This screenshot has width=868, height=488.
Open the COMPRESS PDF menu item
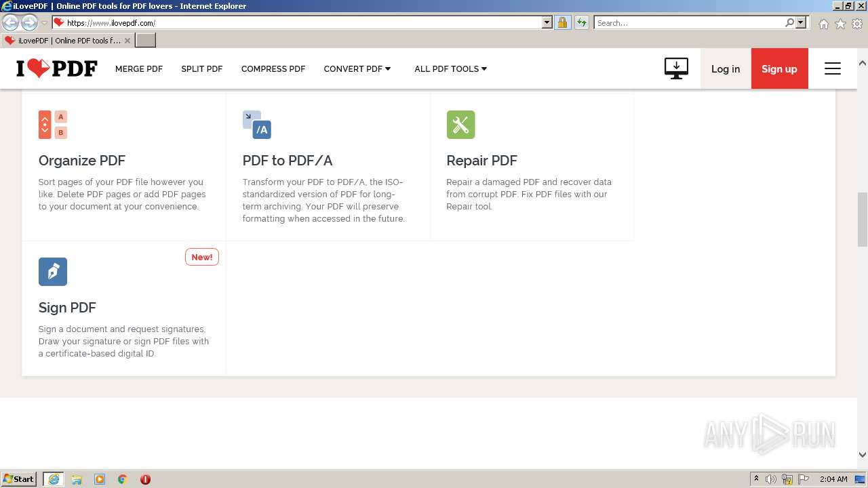click(273, 68)
